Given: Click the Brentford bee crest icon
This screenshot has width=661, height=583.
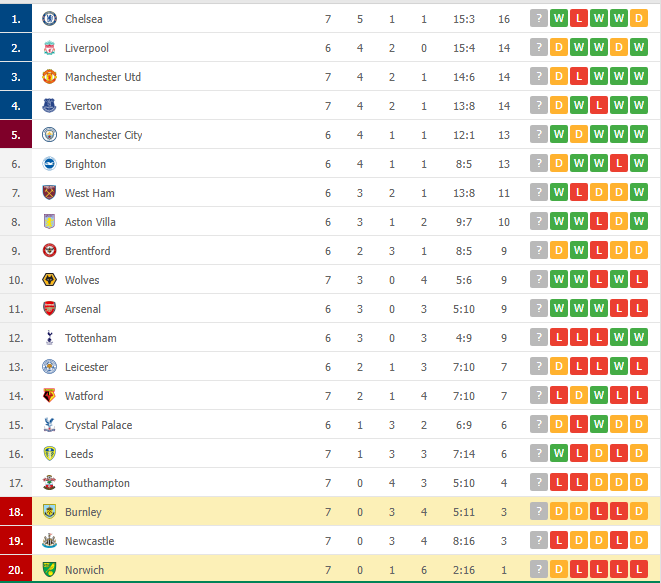Looking at the screenshot, I should click(49, 250).
